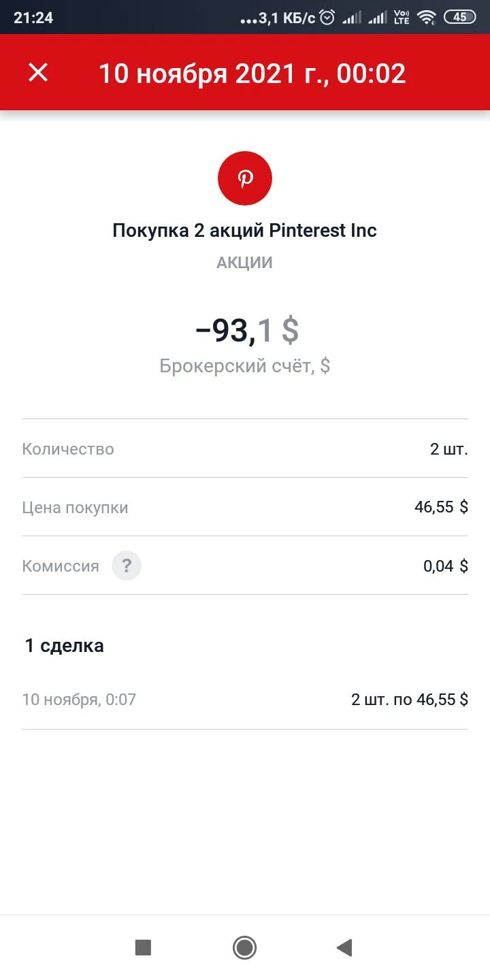Tap Android recent apps square button
The height and width of the screenshot is (980, 490).
pos(143,947)
